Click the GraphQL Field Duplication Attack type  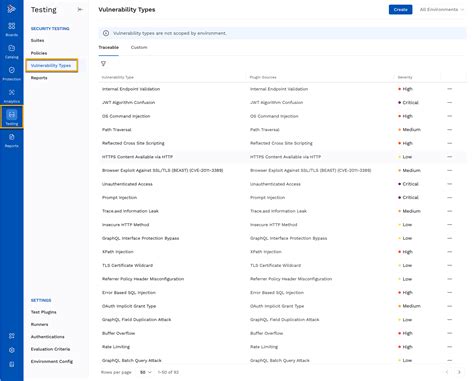coord(136,320)
